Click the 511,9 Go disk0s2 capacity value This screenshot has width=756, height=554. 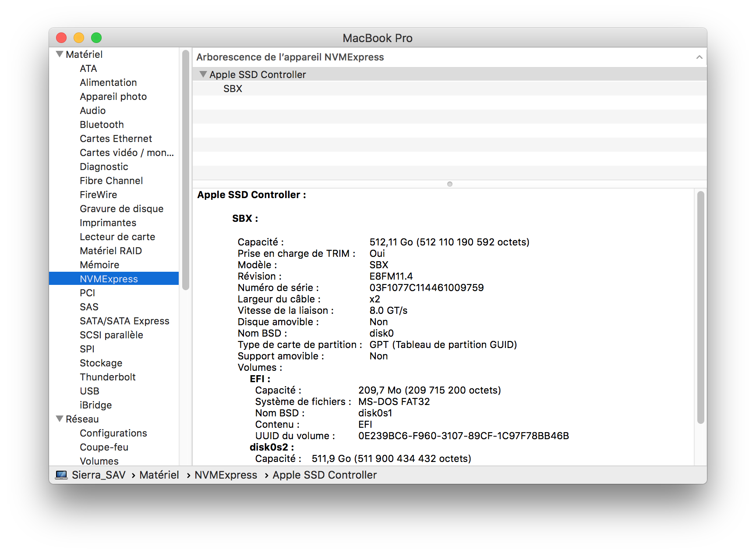pos(391,458)
